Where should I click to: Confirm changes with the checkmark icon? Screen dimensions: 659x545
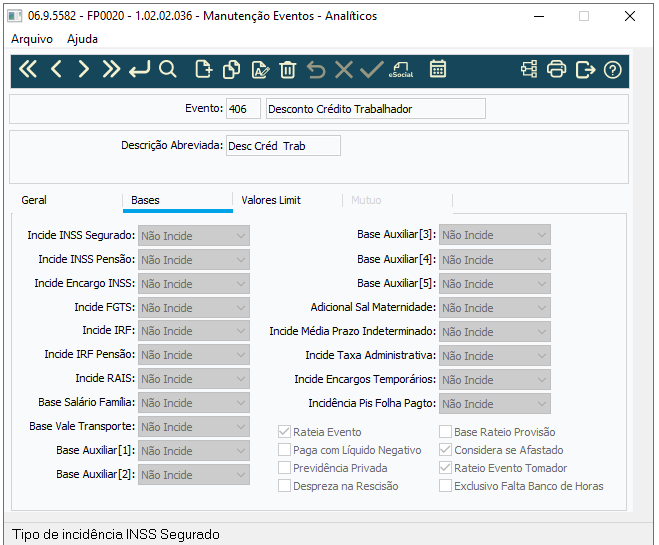372,69
